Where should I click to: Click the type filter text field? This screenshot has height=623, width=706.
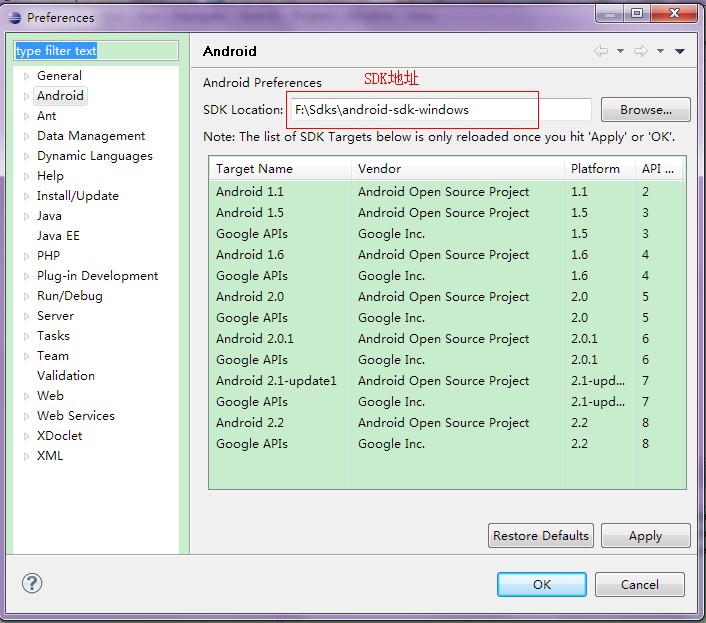pos(96,50)
